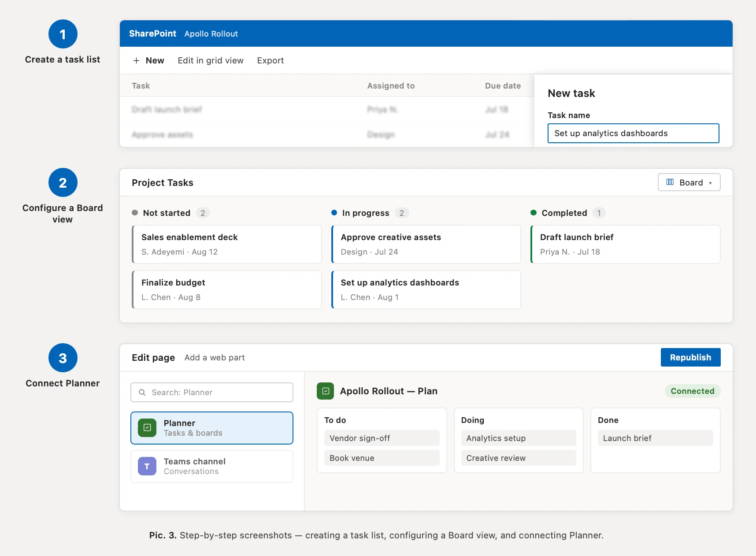Click the Project Tasks title

pyautogui.click(x=162, y=183)
